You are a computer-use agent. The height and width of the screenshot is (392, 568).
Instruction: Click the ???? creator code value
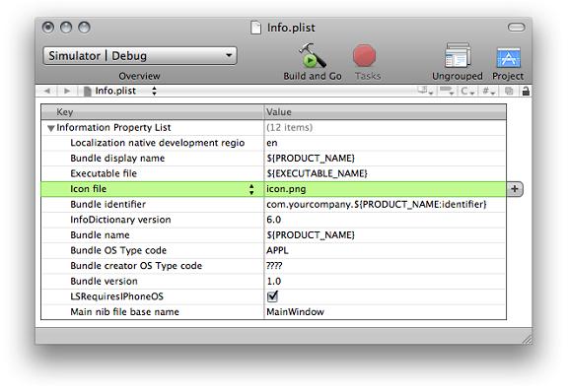[x=274, y=266]
